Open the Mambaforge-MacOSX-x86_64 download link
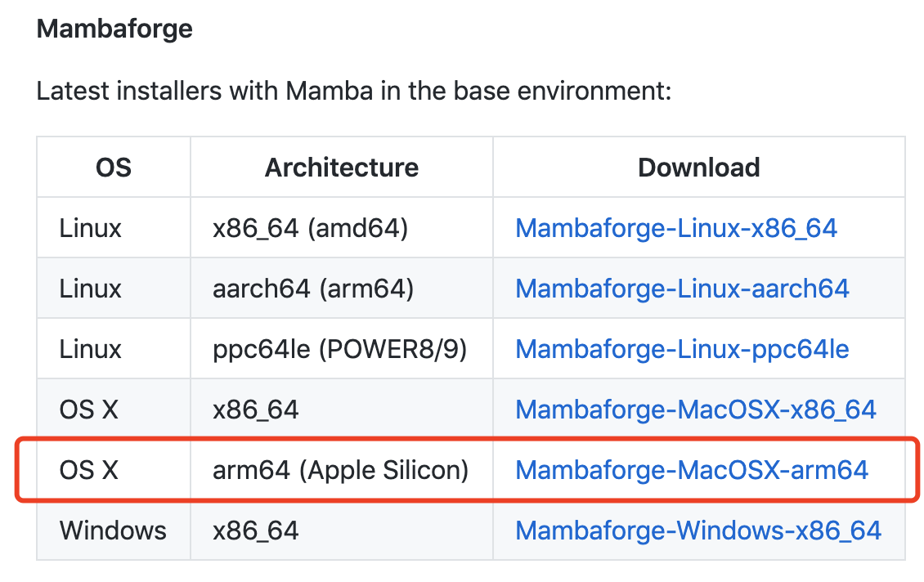This screenshot has width=924, height=582. tap(695, 410)
